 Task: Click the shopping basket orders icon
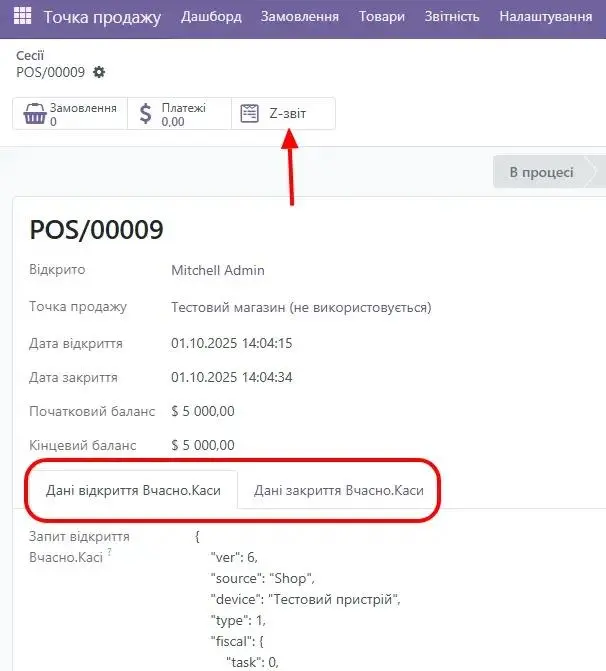[35, 114]
